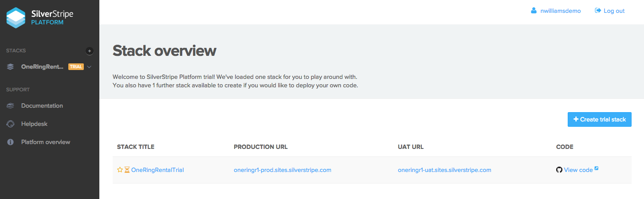The height and width of the screenshot is (199, 644).
Task: Click the hourglass icon beside OneRingRentalTrial
Action: coord(127,170)
